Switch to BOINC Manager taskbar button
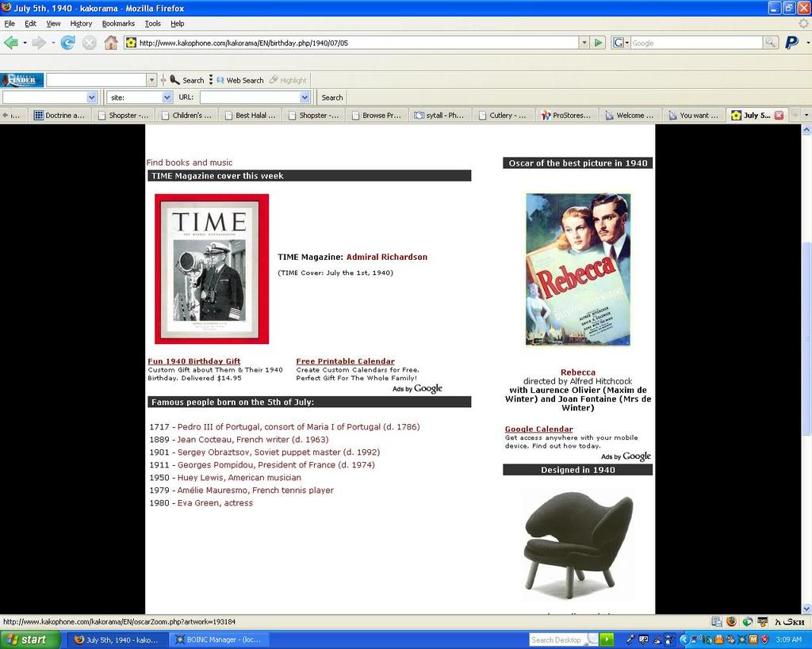Screen dimensions: 812x649 tap(220, 639)
